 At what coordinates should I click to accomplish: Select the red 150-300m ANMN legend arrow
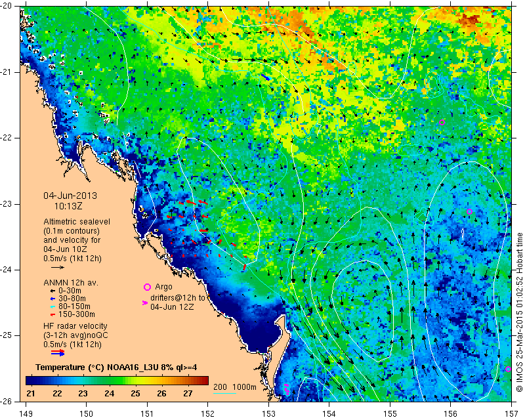(x=52, y=314)
